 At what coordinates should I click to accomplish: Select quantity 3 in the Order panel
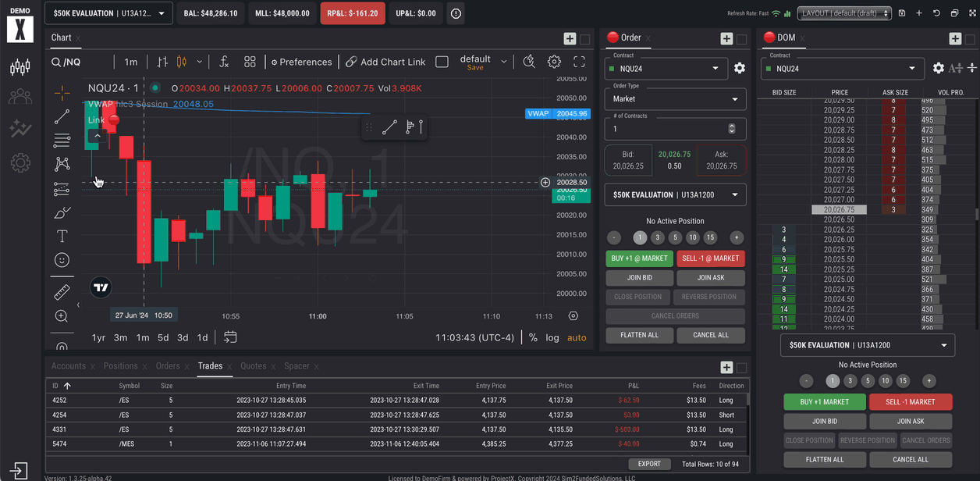(657, 237)
